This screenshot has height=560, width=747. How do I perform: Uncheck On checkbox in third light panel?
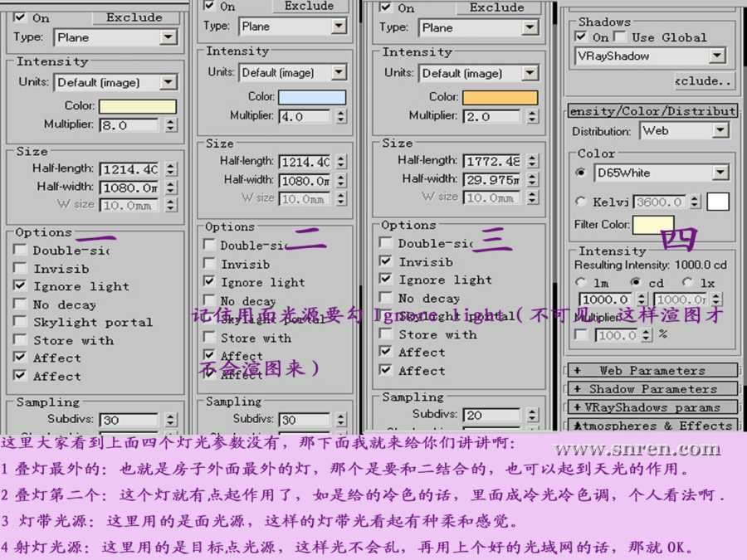385,7
